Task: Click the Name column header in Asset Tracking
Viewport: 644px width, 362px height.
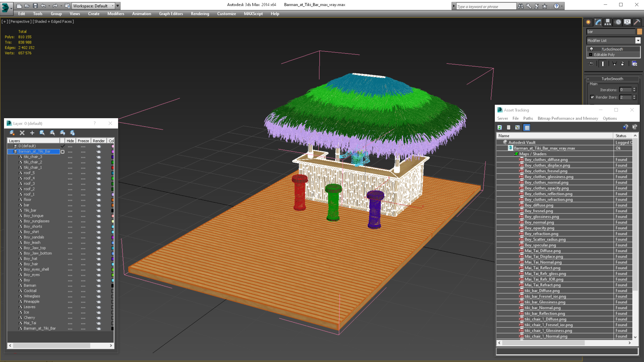Action: point(555,136)
